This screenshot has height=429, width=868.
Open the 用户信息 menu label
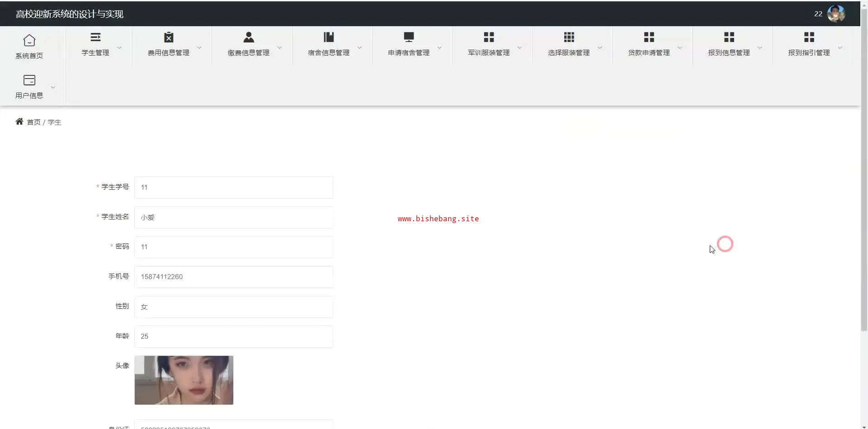pyautogui.click(x=29, y=96)
